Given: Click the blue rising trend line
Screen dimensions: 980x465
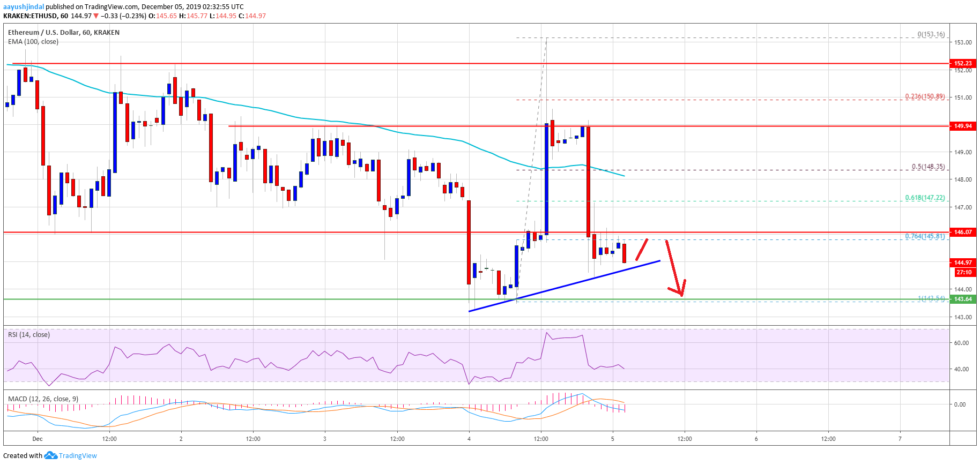Looking at the screenshot, I should 564,286.
